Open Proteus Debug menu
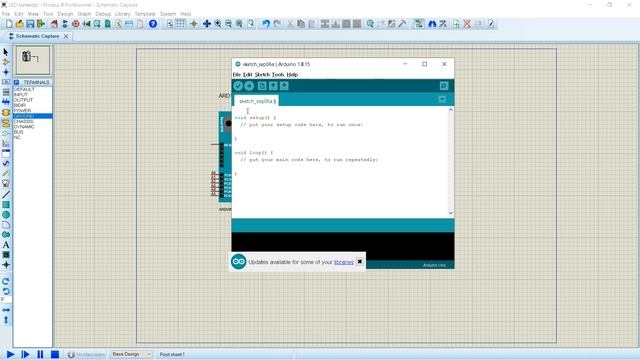 (x=103, y=14)
